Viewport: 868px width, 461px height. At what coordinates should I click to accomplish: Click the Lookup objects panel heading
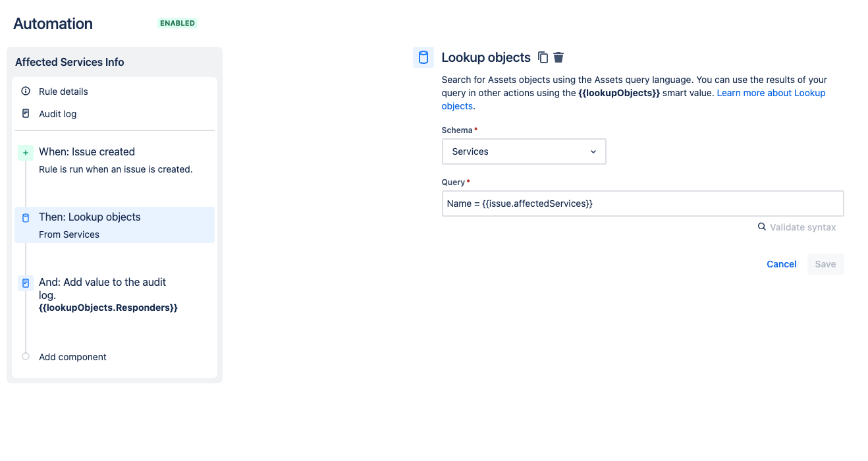[x=486, y=57]
